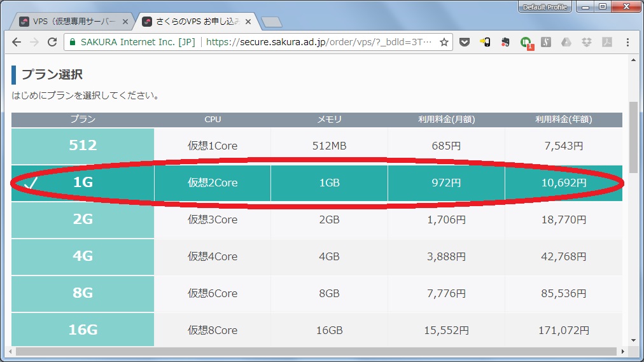Click the CPU column header
This screenshot has width=644, height=362.
pyautogui.click(x=213, y=120)
